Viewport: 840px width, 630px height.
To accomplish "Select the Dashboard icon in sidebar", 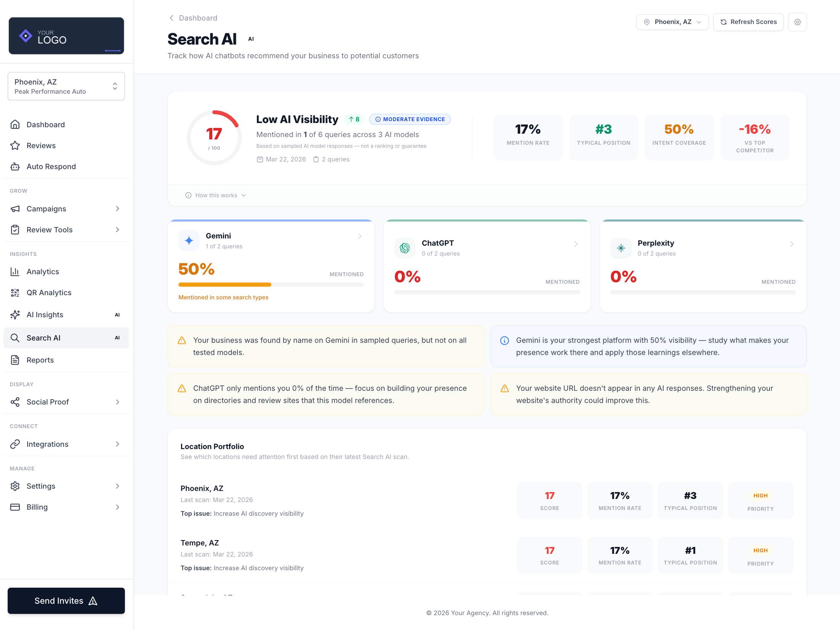I will tap(15, 125).
